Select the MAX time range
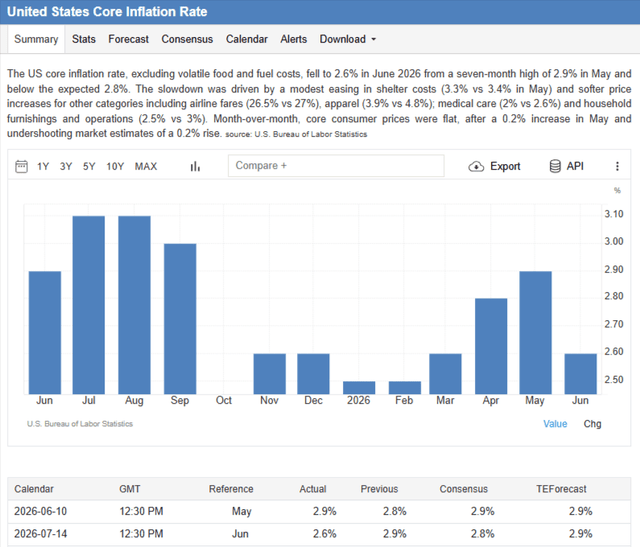640x547 pixels. pyautogui.click(x=146, y=166)
